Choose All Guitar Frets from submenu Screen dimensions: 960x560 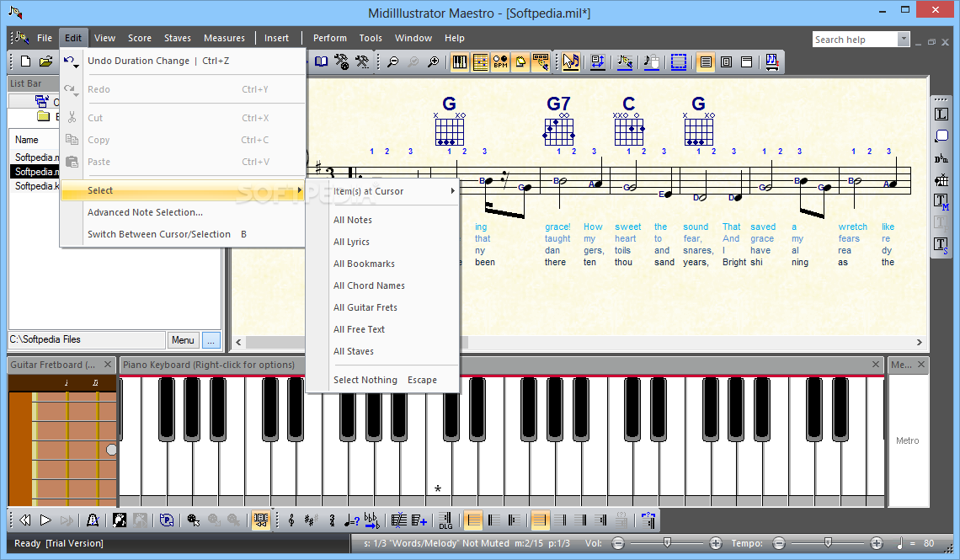(x=395, y=308)
